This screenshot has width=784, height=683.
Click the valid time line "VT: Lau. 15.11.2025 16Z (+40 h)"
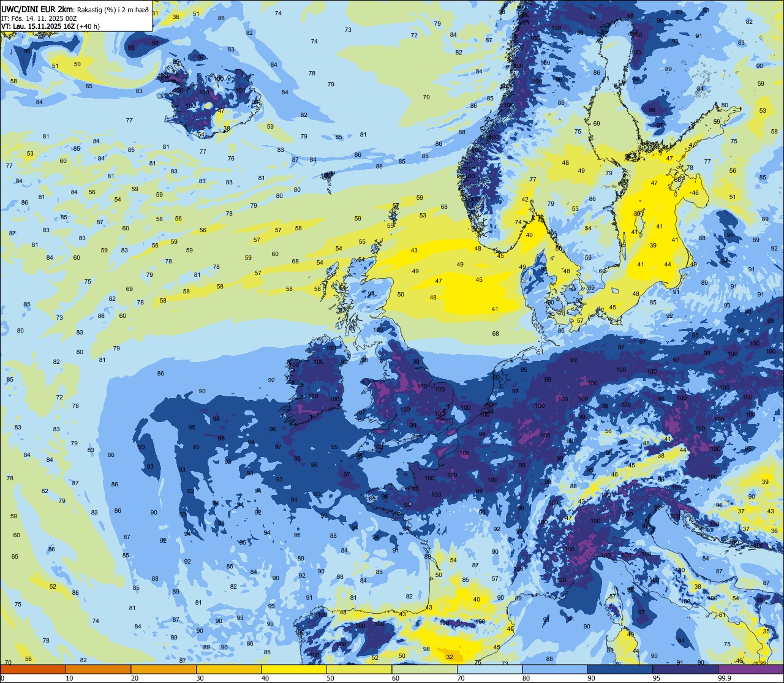pyautogui.click(x=50, y=26)
